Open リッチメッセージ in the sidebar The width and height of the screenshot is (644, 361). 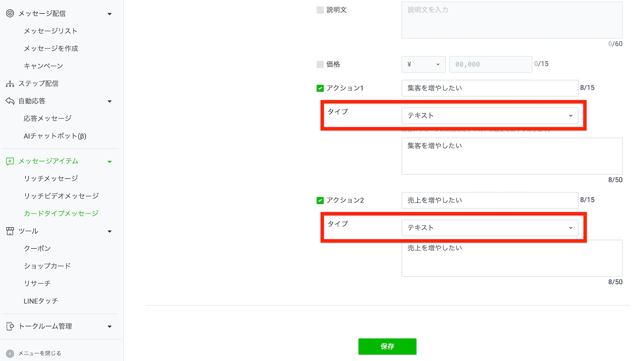[x=51, y=178]
